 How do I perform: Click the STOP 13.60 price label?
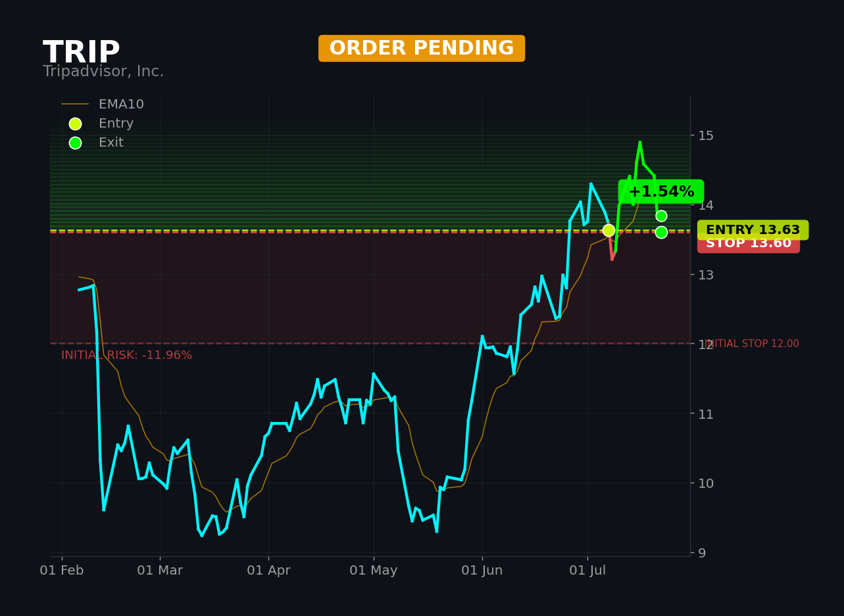click(x=749, y=245)
